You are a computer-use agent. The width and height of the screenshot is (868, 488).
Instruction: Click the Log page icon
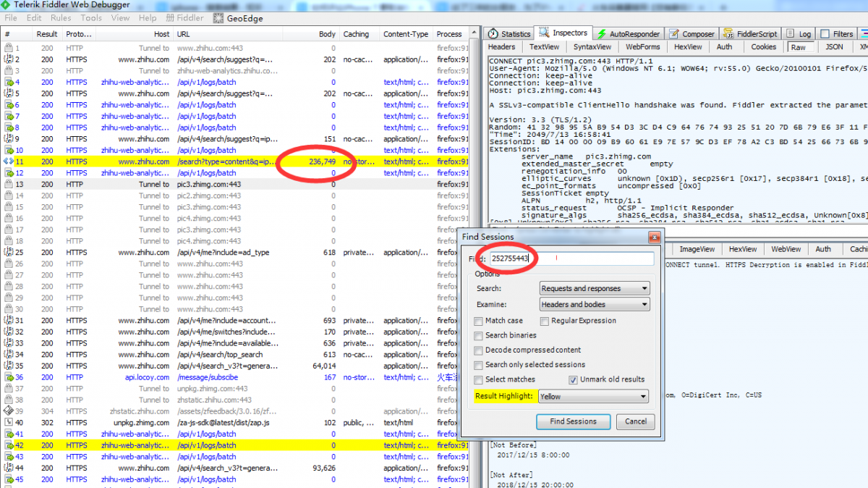789,34
